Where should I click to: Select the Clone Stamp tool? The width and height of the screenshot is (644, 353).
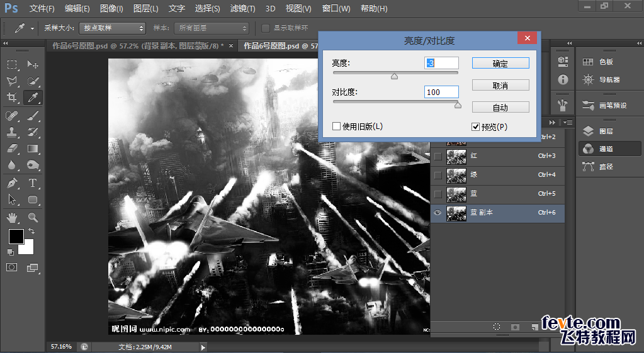tap(12, 132)
